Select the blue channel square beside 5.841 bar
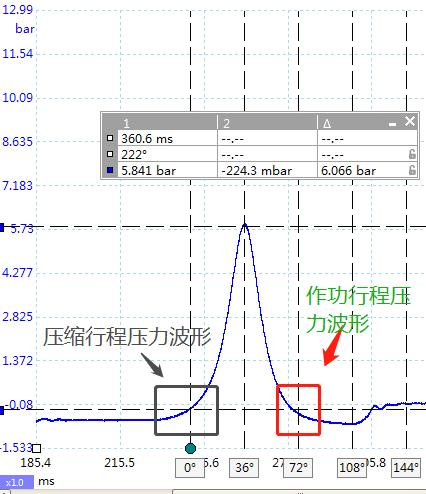The image size is (426, 494). 110,170
